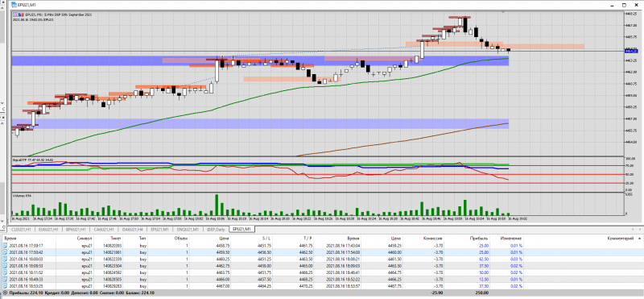The height and width of the screenshot is (299, 644).
Task: Click the EPU21,M1 chart window icon in title bar
Action: point(14,5)
